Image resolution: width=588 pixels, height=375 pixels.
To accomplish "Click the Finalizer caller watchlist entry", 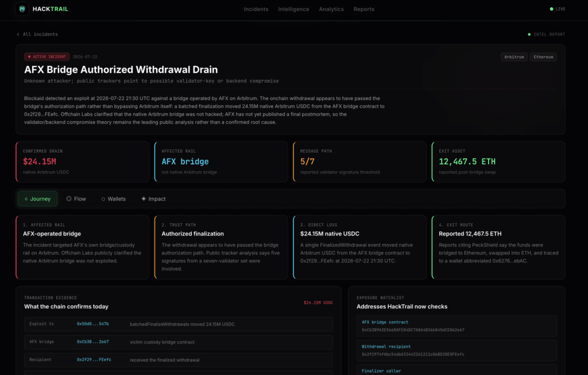I will pyautogui.click(x=457, y=370).
